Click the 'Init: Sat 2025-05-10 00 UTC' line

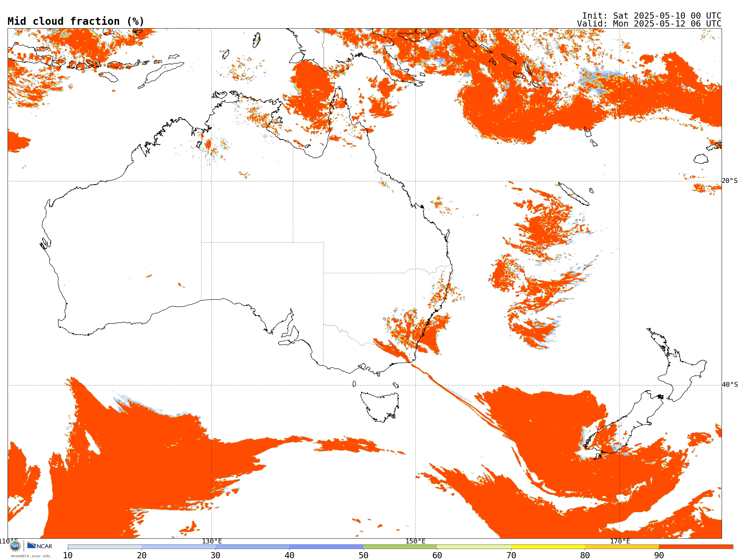tap(652, 16)
